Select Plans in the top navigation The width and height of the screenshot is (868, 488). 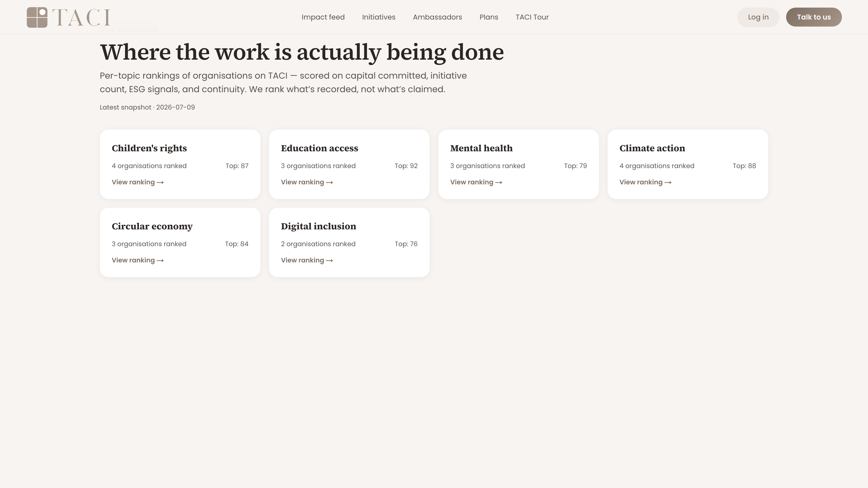coord(489,17)
